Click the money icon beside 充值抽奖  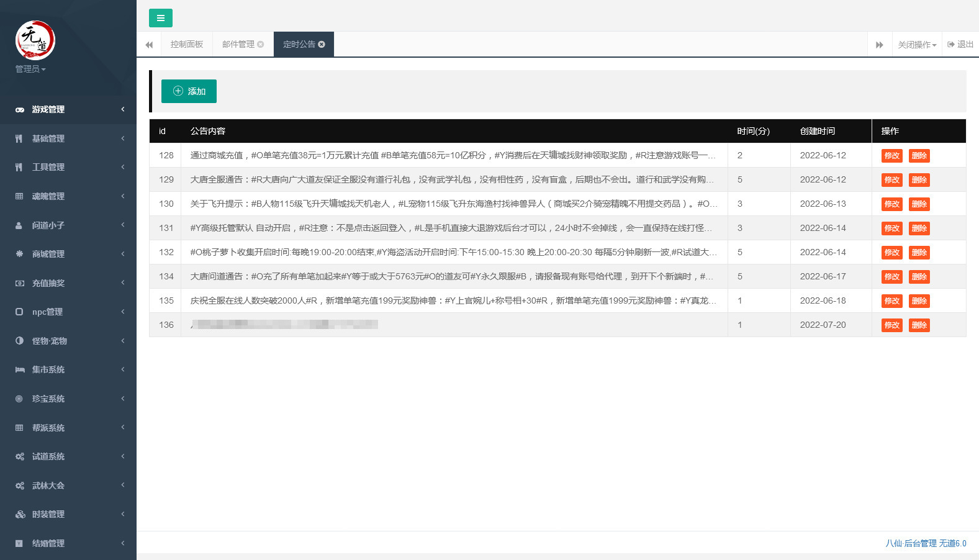20,283
